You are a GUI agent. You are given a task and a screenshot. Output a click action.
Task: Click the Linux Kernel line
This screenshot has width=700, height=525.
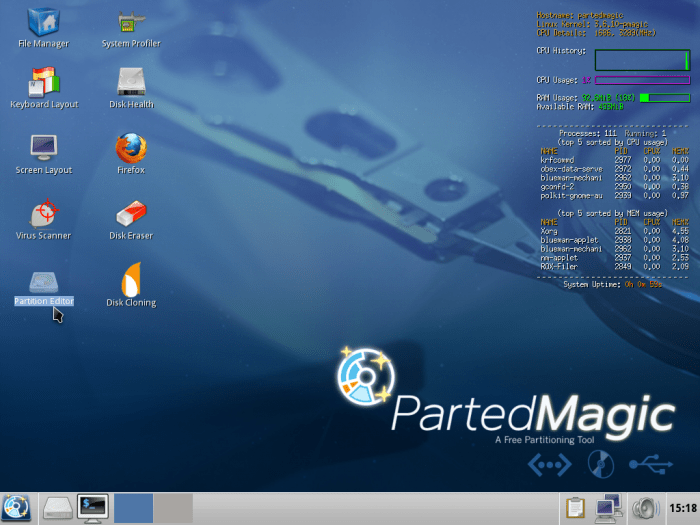tap(592, 24)
